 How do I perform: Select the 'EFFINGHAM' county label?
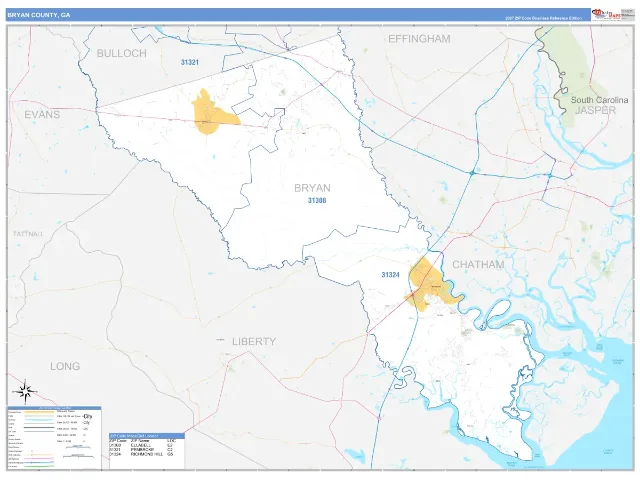[x=419, y=39]
